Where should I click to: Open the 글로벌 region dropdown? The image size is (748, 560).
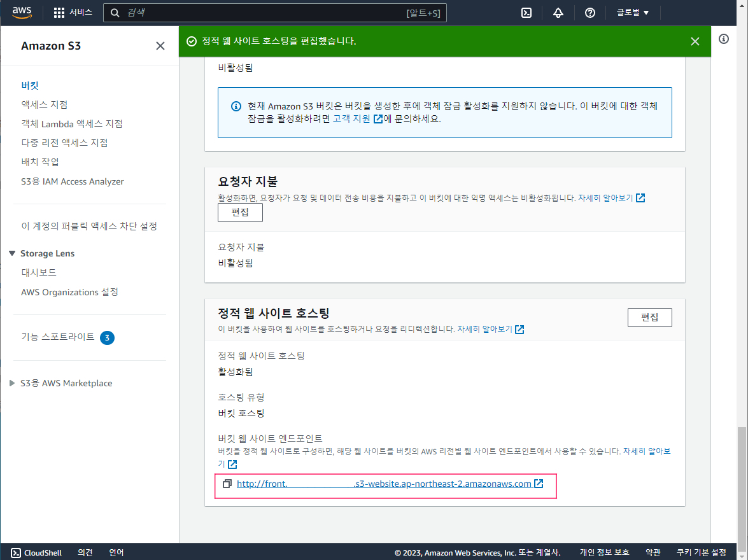point(633,13)
